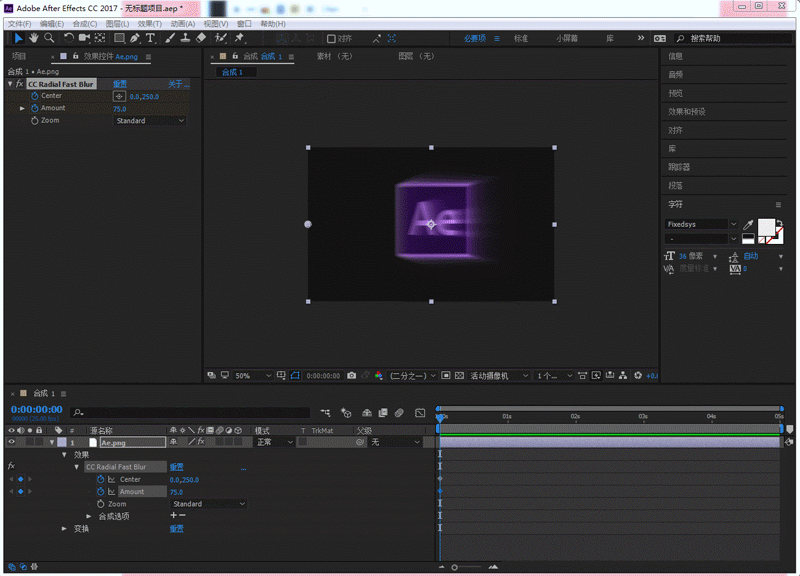Open the Zoom dropdown set to Standard

click(150, 121)
